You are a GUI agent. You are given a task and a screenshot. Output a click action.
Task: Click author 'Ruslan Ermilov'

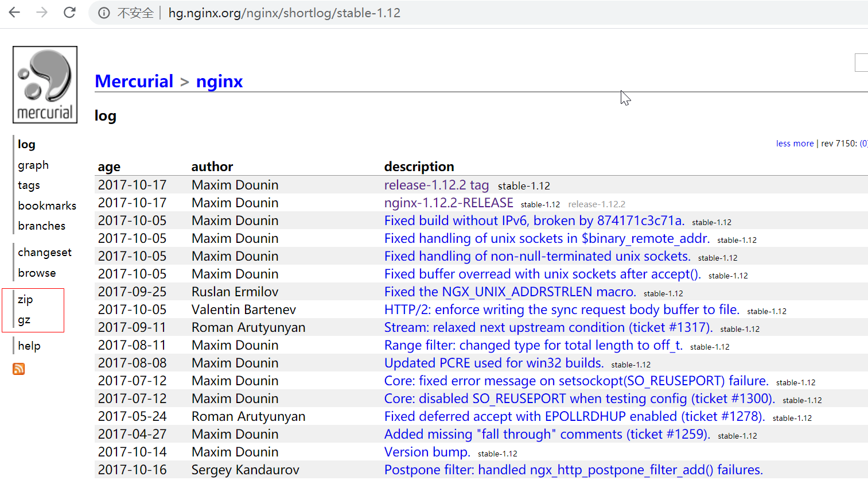click(235, 292)
